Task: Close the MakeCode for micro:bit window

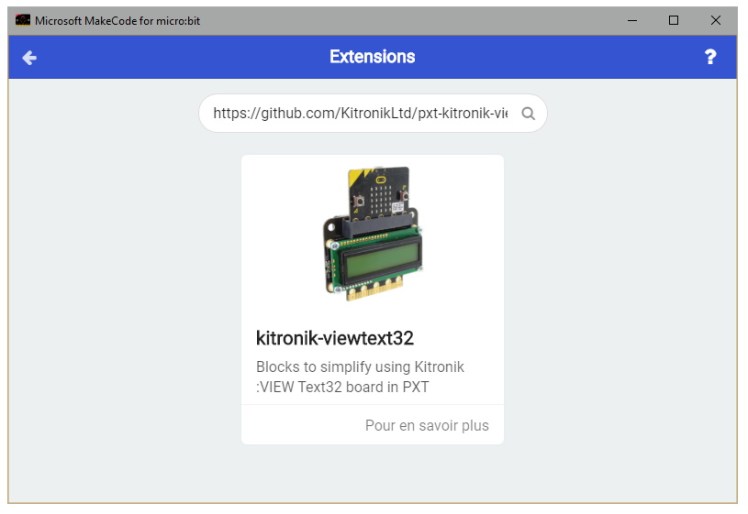Action: click(716, 20)
